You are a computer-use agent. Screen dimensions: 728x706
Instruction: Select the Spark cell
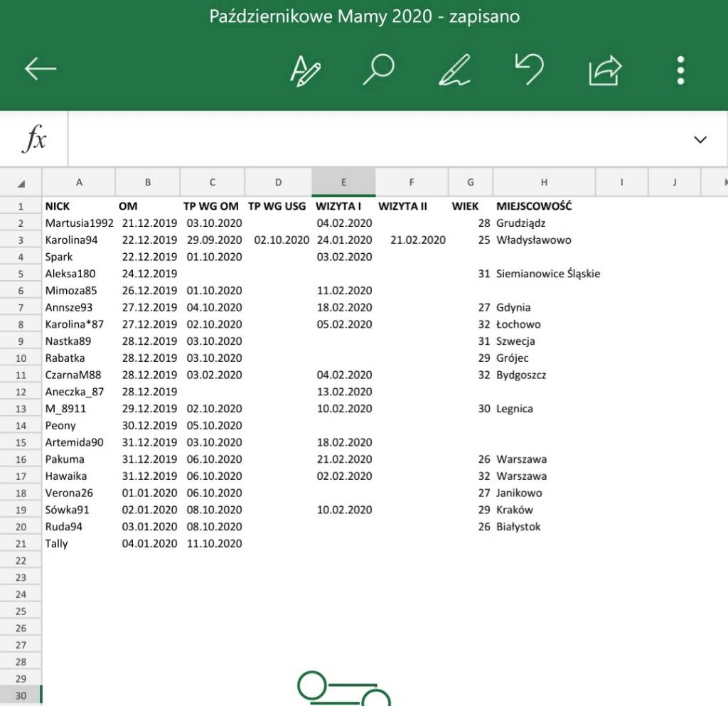[79, 257]
